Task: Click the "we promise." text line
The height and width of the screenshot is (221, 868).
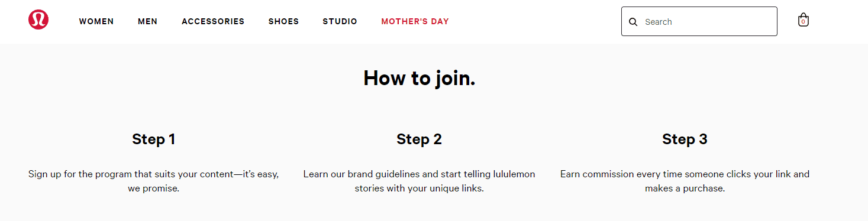Action: (153, 189)
